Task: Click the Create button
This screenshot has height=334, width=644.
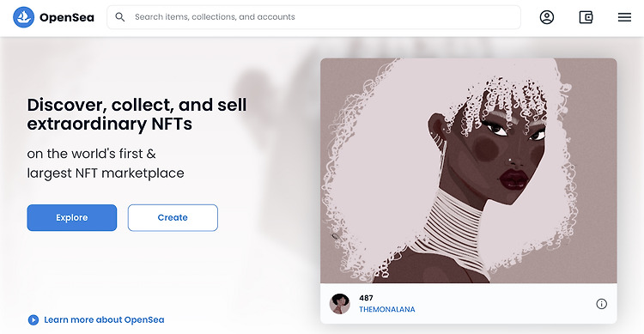Action: [173, 218]
